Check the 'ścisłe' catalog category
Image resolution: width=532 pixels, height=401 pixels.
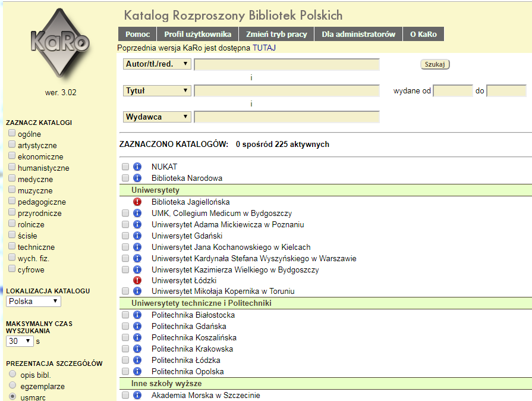coord(12,234)
